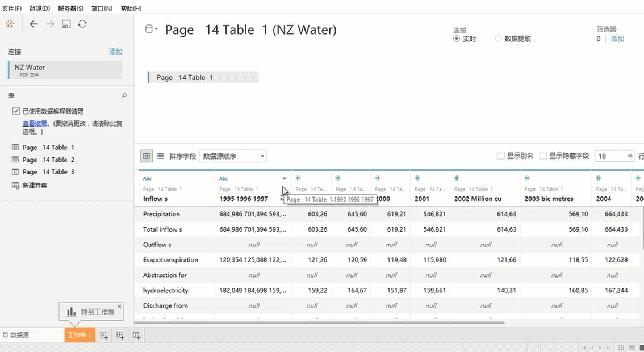Image resolution: width=644 pixels, height=352 pixels.
Task: Click 添加 link under 筛选器
Action: [617, 39]
